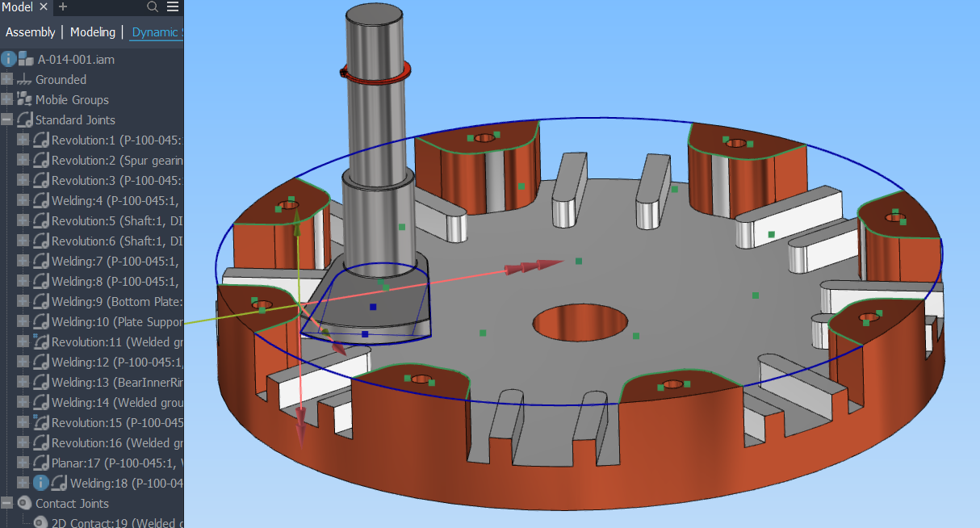Expand the Revolution:5 tree node

click(21, 220)
